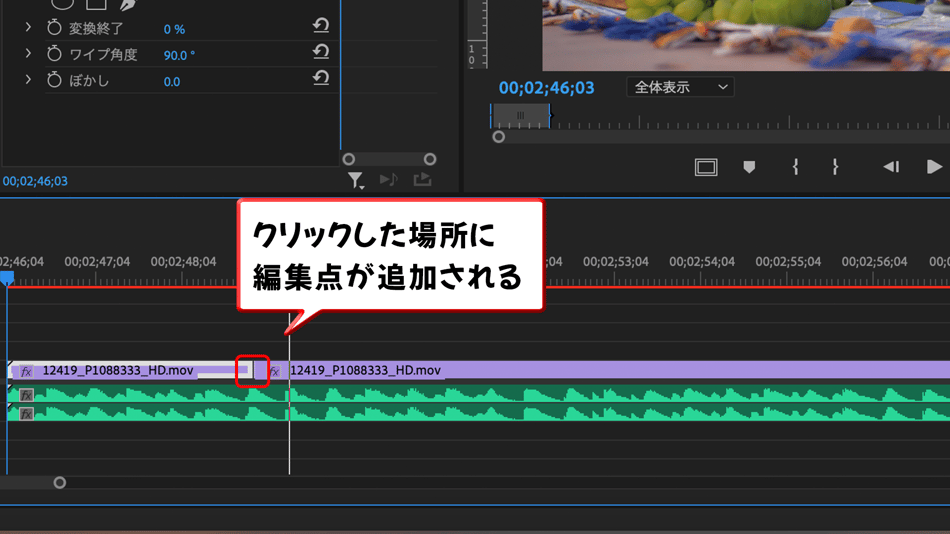Open the filter properties funnel icon
The height and width of the screenshot is (534, 950).
[356, 180]
